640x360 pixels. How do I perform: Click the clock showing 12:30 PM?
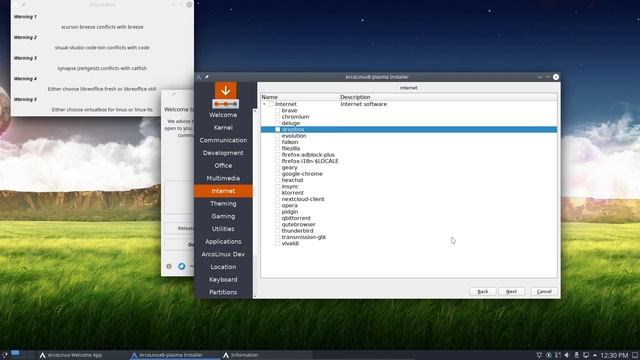pos(614,356)
